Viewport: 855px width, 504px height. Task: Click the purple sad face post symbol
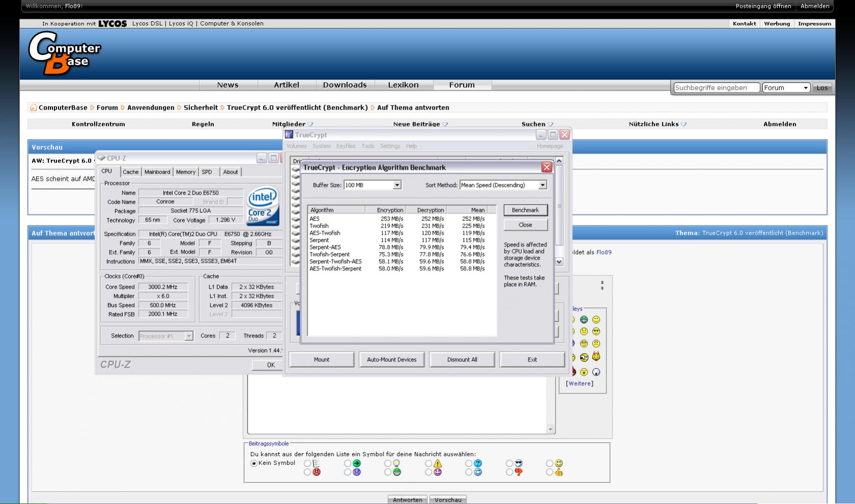(356, 472)
